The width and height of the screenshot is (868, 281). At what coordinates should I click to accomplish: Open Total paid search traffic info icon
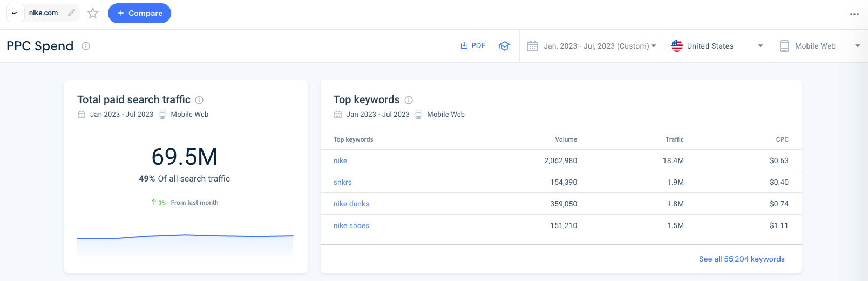(199, 100)
